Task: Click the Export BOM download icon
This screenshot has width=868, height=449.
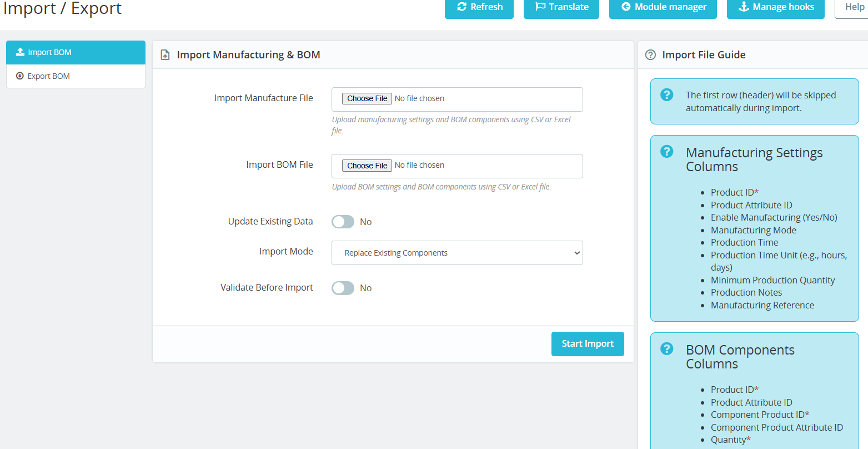Action: click(20, 76)
